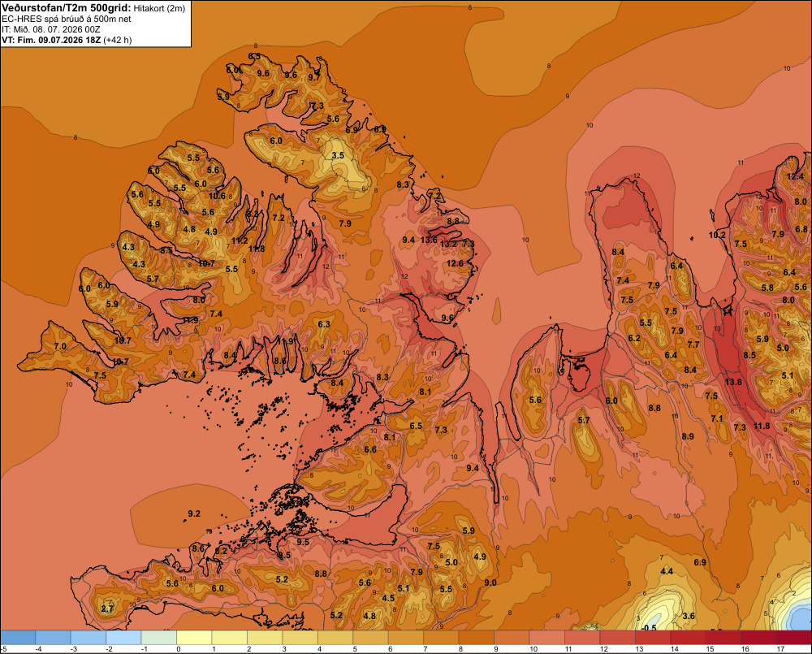812x654 pixels.
Task: Select the 5.8 temperature value
Action: pos(767,288)
